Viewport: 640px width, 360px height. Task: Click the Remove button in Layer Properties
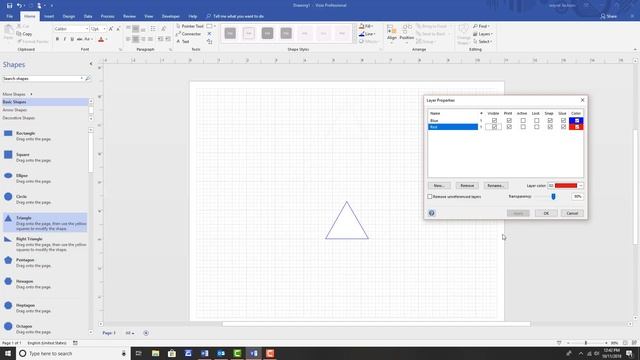[467, 186]
